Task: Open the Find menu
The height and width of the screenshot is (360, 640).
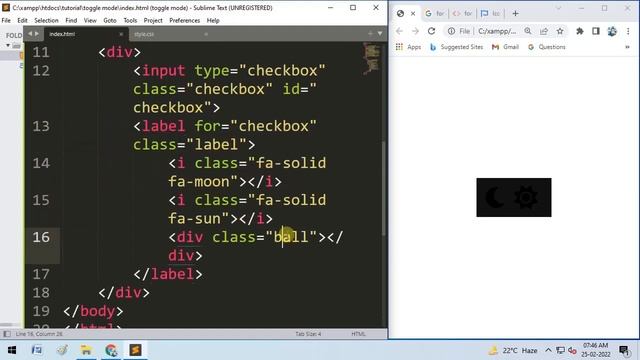Action: click(x=71, y=20)
